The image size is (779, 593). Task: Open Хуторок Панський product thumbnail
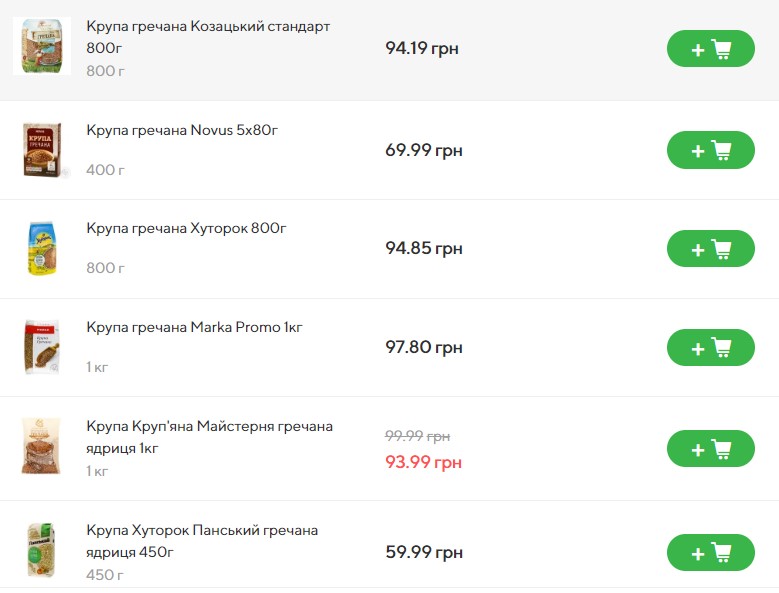coord(42,549)
